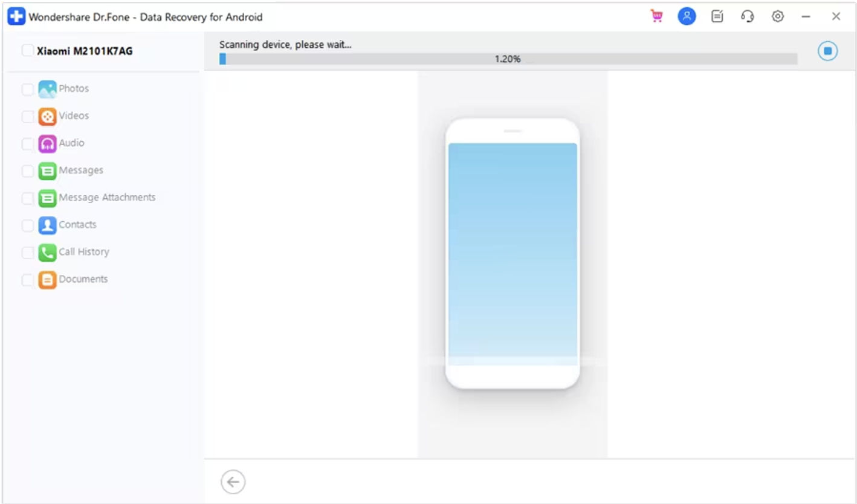Select the Videos label
This screenshot has width=857, height=504.
pyautogui.click(x=74, y=115)
